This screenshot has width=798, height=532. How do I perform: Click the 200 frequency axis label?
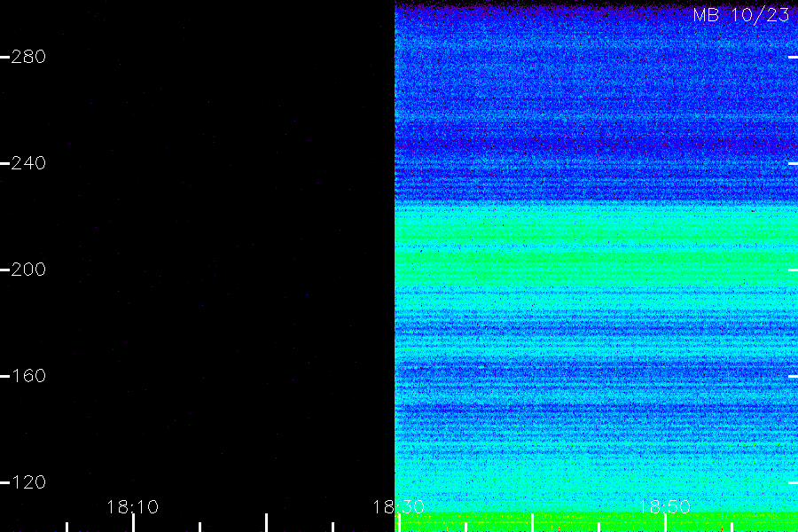(x=28, y=270)
